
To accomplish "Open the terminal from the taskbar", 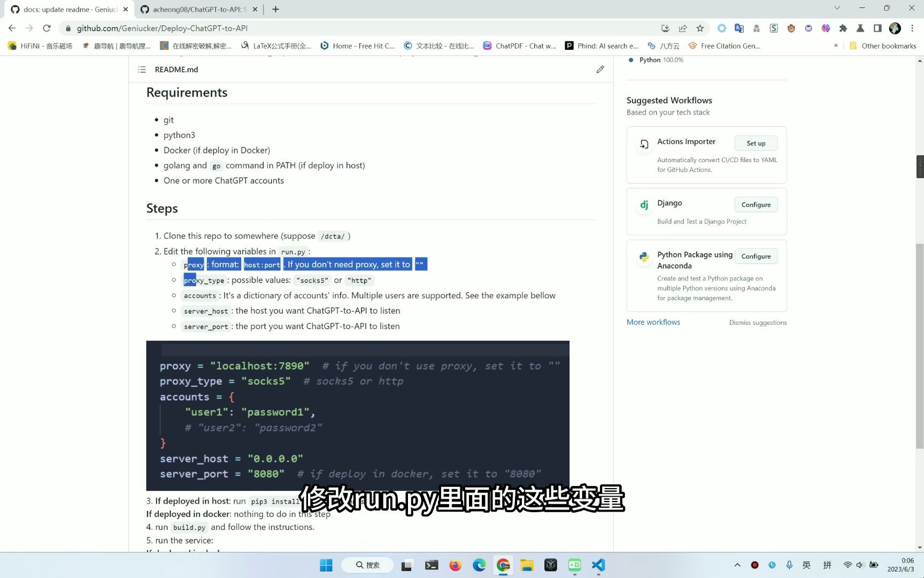I will pyautogui.click(x=432, y=565).
